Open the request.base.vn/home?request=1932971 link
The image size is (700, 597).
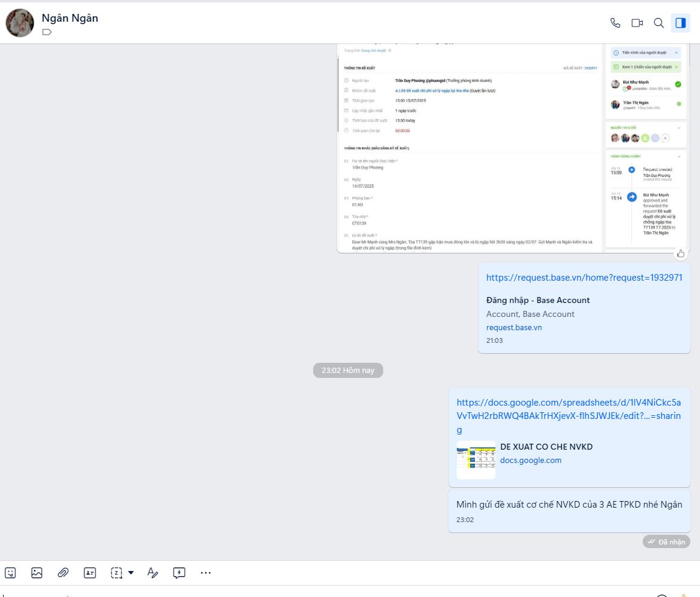[584, 278]
